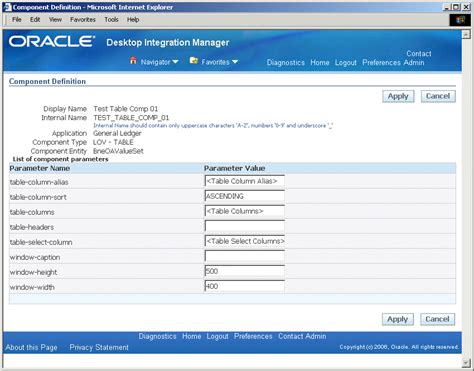Click the table-select-column parameter name
Viewport: 474px width, 371px height.
pyautogui.click(x=41, y=242)
